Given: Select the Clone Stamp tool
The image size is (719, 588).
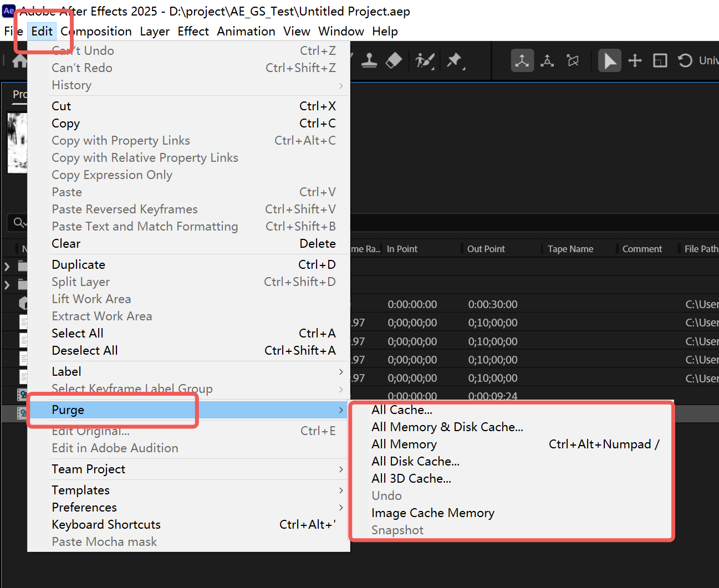Looking at the screenshot, I should click(369, 60).
